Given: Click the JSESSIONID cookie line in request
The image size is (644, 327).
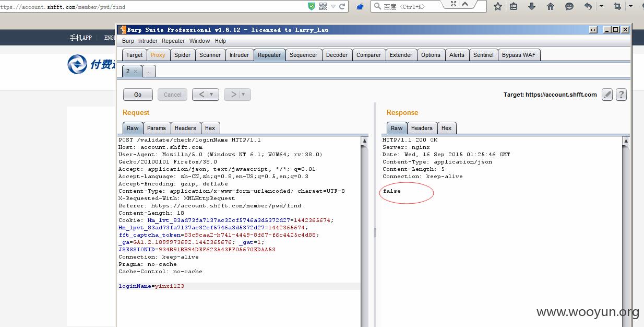Looking at the screenshot, I should pos(197,250).
